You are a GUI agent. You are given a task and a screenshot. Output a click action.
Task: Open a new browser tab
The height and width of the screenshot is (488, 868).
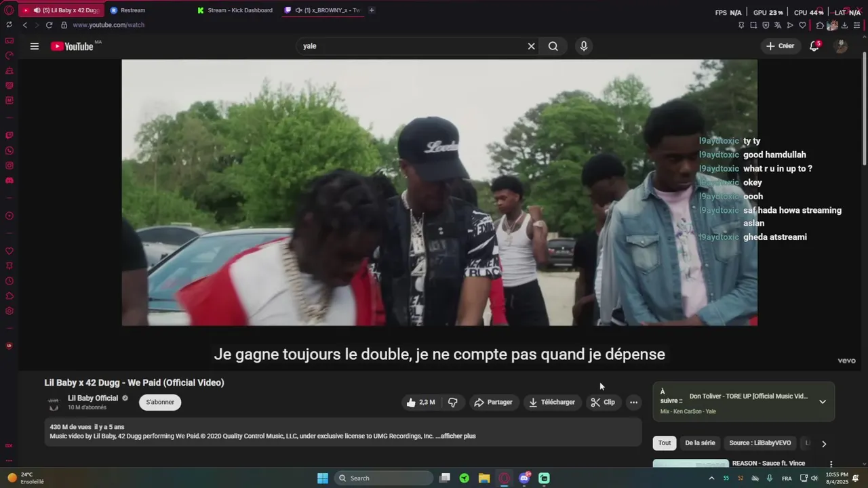tap(372, 10)
